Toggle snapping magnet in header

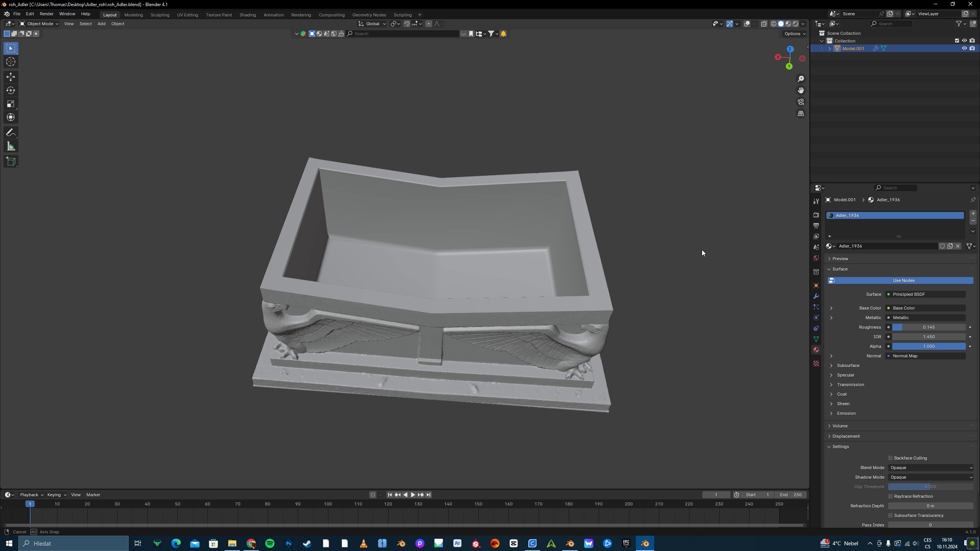[407, 24]
